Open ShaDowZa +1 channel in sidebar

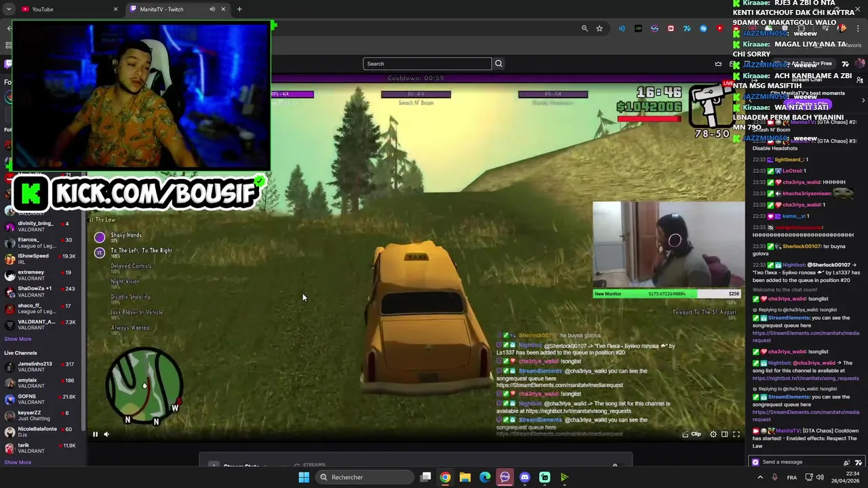41,291
